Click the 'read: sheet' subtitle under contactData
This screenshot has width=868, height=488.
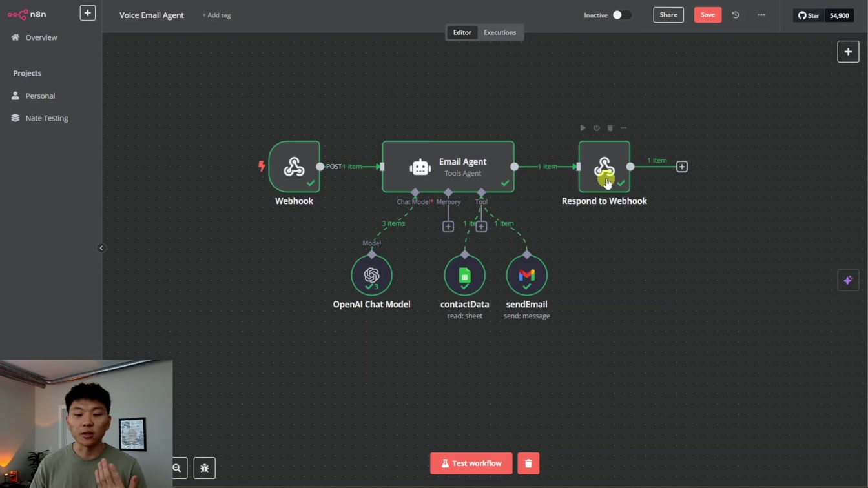click(464, 316)
